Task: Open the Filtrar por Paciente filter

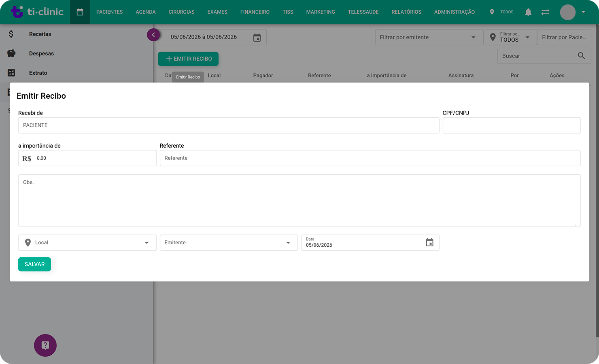Action: 564,37
